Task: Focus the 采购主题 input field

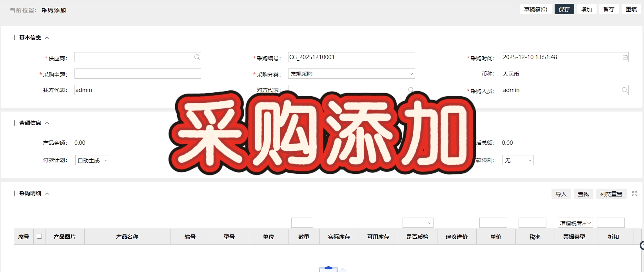Action: [138, 74]
